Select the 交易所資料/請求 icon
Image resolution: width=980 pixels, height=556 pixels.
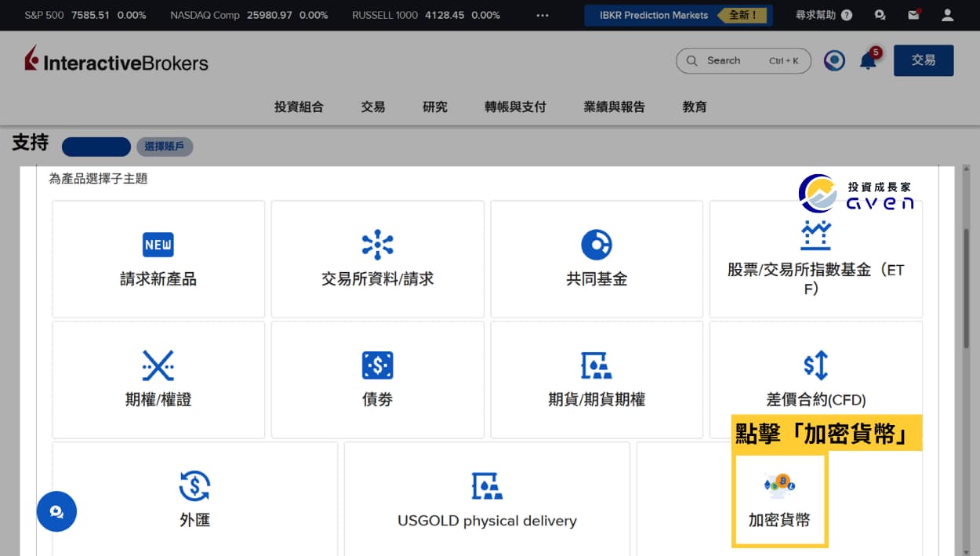(377, 245)
